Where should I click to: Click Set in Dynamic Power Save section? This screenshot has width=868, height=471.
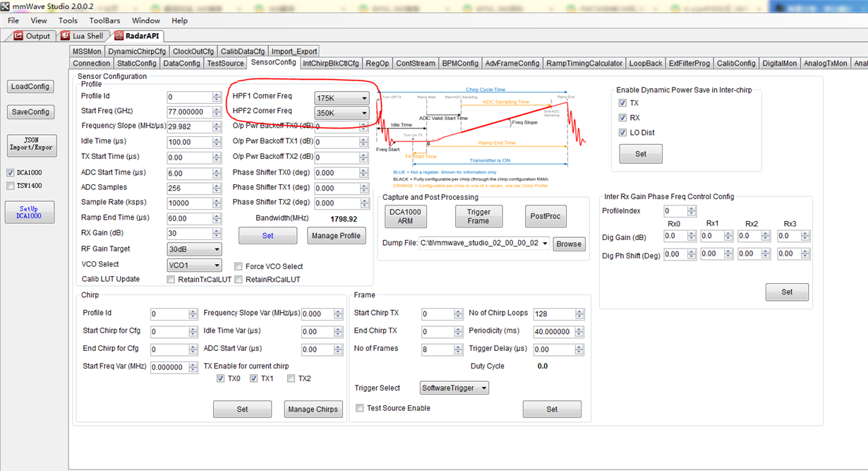click(641, 153)
